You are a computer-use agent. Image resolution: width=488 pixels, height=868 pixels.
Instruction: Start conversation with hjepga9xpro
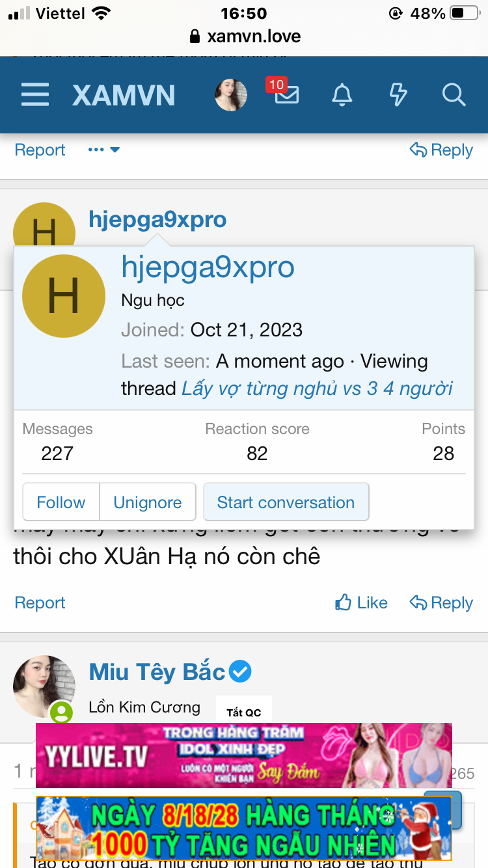click(x=286, y=502)
